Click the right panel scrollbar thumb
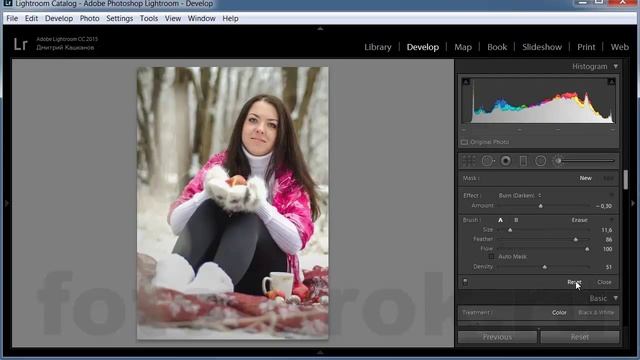 point(625,180)
